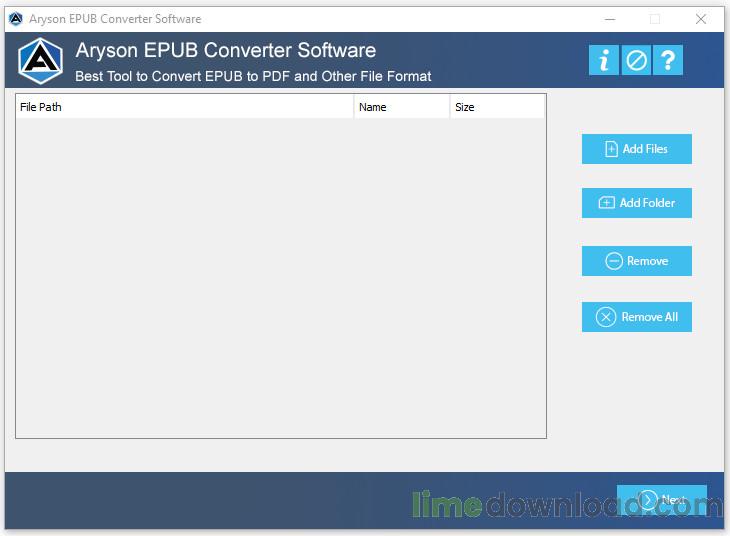This screenshot has height=536, width=730.
Task: Minimize the Aryson EPUB Converter window
Action: (610, 19)
